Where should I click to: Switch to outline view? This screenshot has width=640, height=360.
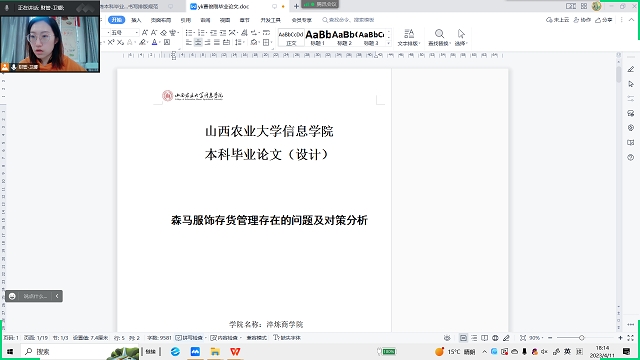pyautogui.click(x=474, y=338)
